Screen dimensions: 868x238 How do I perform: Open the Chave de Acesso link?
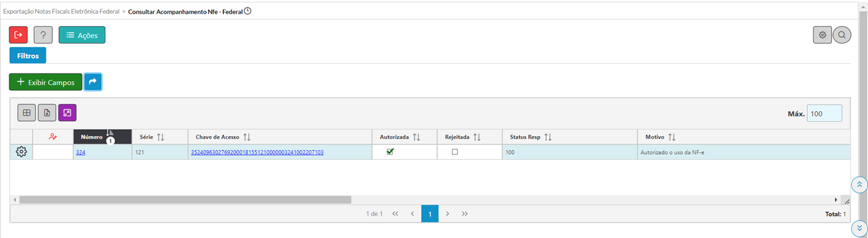[257, 152]
